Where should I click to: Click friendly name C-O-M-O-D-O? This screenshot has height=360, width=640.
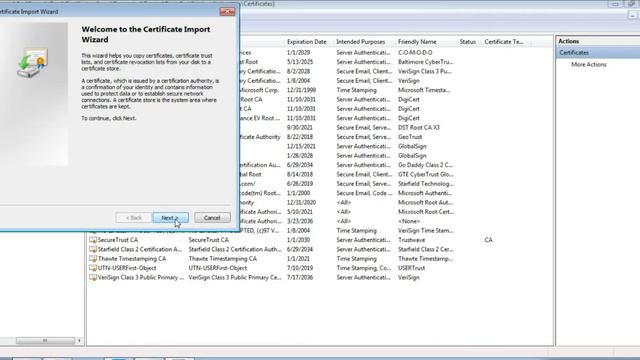point(415,53)
